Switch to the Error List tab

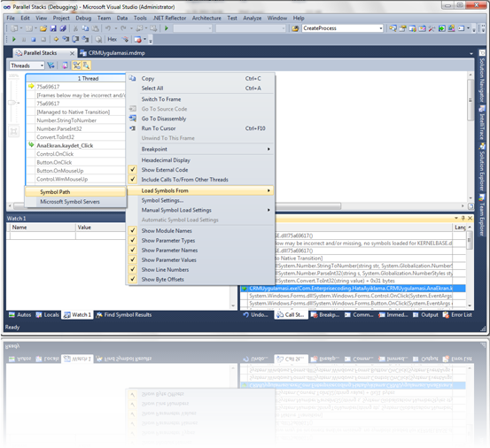point(457,314)
